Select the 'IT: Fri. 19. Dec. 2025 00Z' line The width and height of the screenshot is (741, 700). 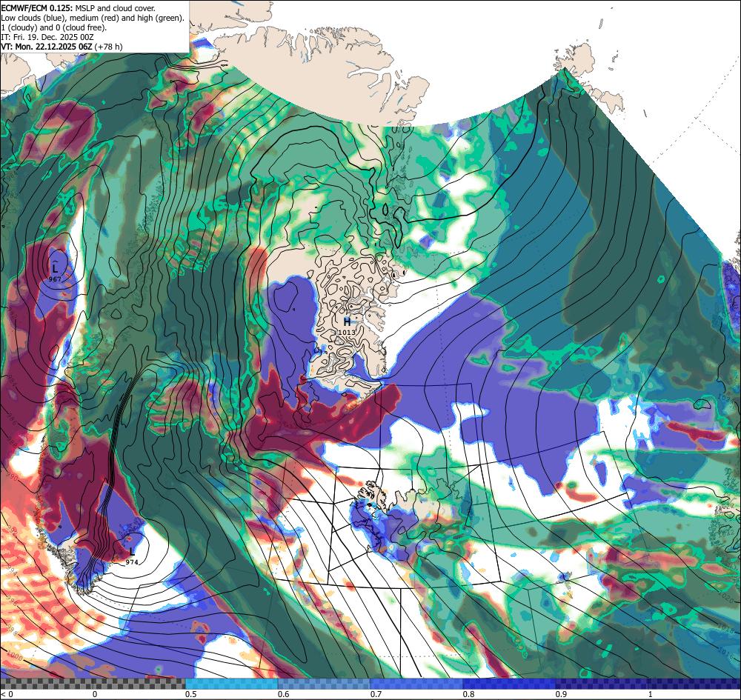47,37
